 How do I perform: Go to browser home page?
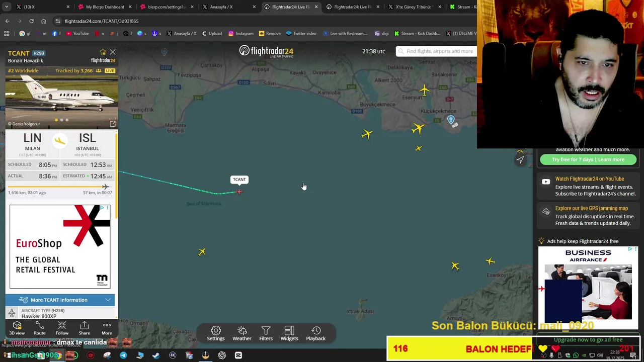tap(43, 21)
